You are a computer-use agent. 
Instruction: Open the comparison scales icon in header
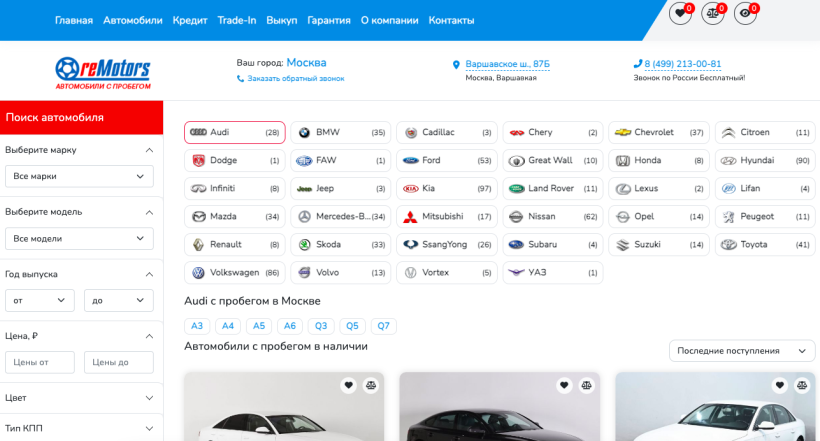pos(713,13)
